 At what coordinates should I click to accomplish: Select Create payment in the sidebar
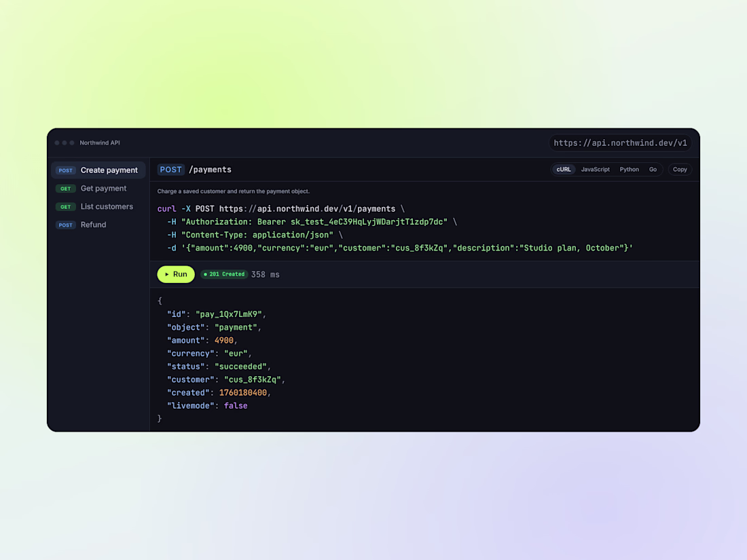pyautogui.click(x=98, y=170)
